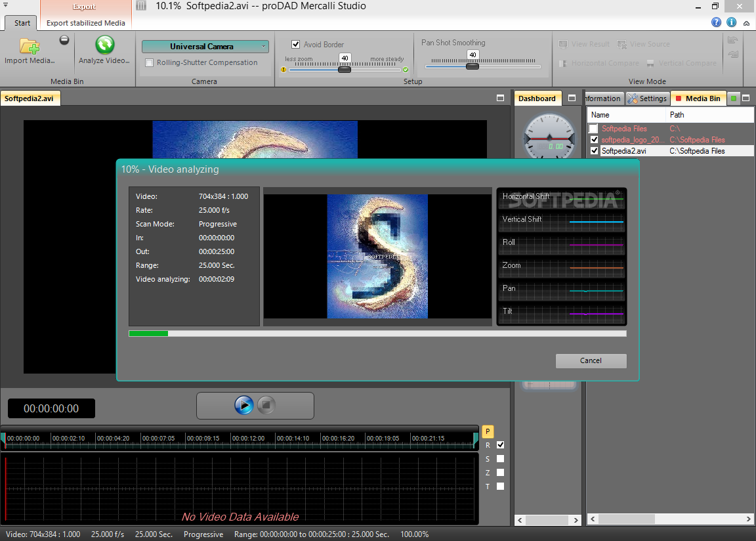Switch to the Start tab
756x541 pixels.
(22, 23)
